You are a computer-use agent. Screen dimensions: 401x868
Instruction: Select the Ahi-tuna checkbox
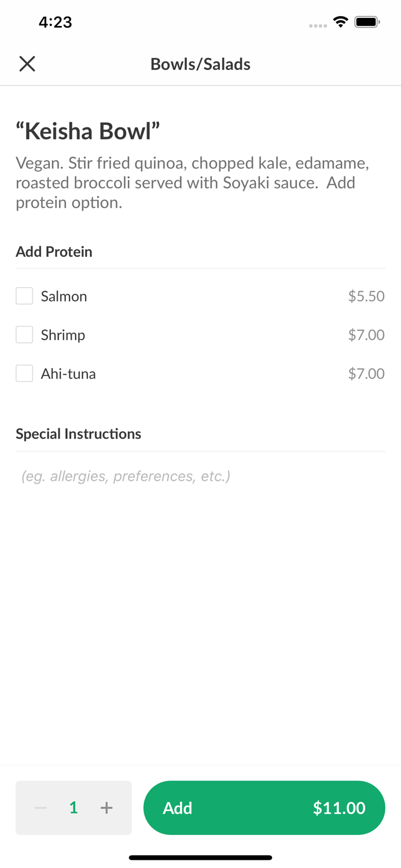[24, 373]
